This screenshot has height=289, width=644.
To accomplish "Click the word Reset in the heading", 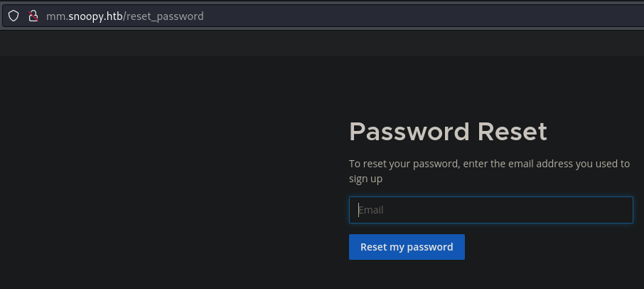I will tap(512, 132).
